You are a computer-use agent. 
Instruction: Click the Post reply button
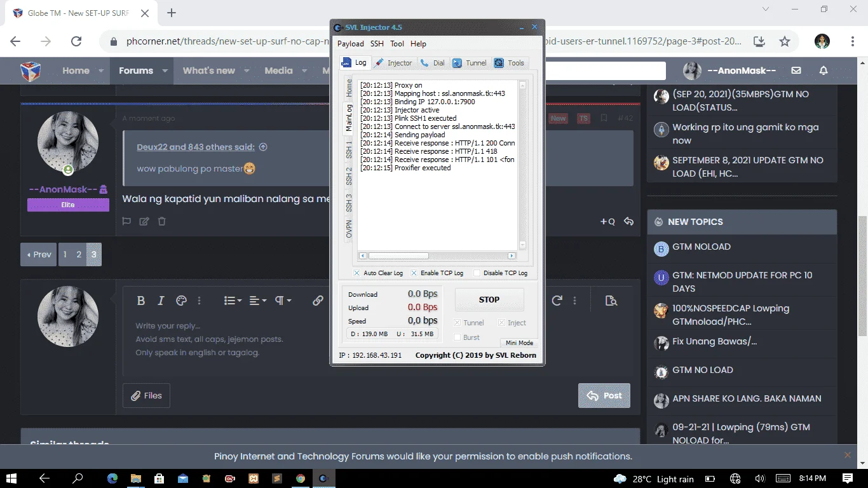pyautogui.click(x=604, y=395)
